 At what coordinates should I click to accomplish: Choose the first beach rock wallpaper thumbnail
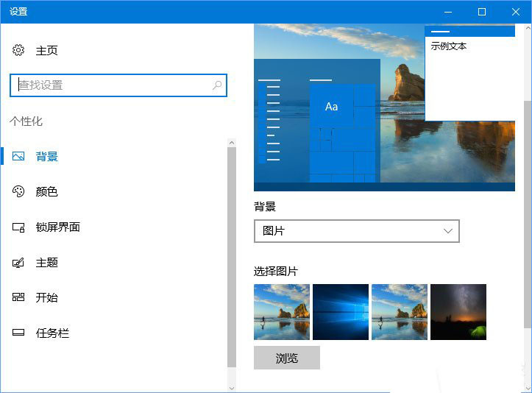(x=281, y=312)
